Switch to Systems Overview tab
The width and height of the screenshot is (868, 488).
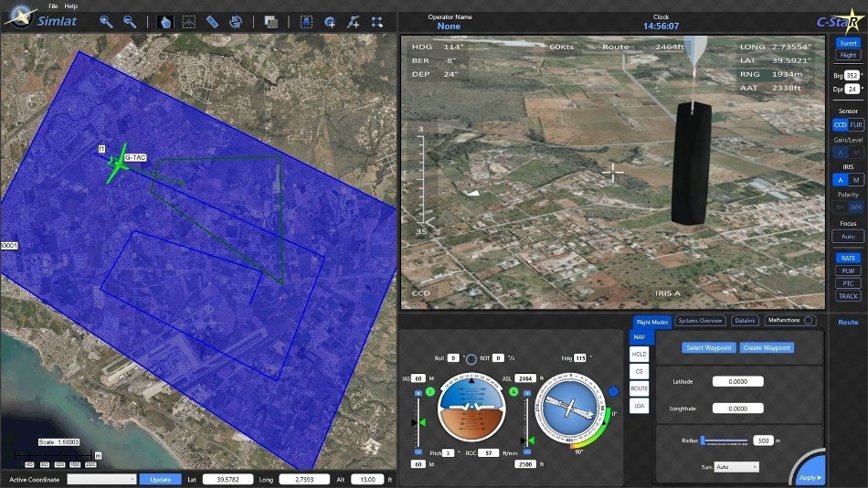click(x=700, y=321)
